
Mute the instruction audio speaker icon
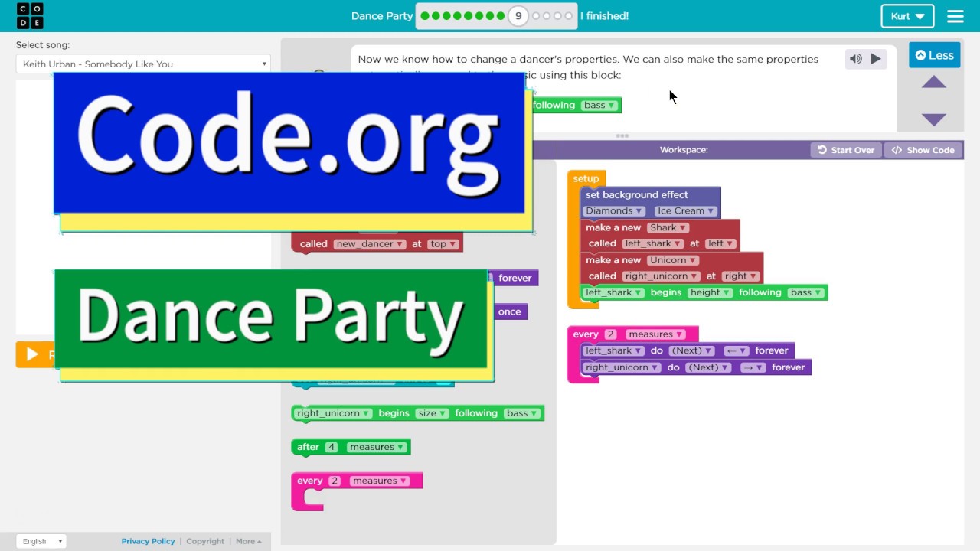[x=856, y=59]
